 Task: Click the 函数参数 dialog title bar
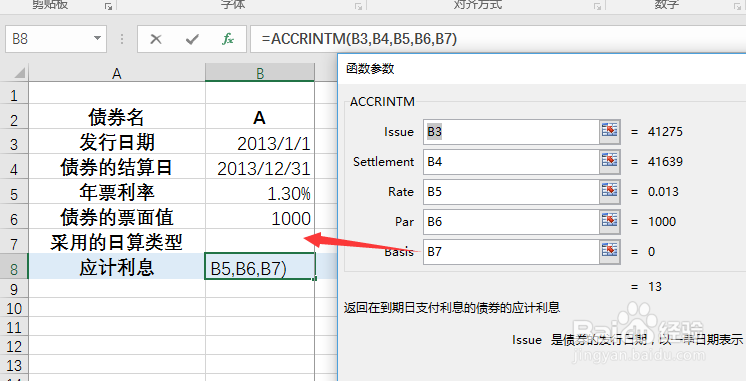(542, 68)
